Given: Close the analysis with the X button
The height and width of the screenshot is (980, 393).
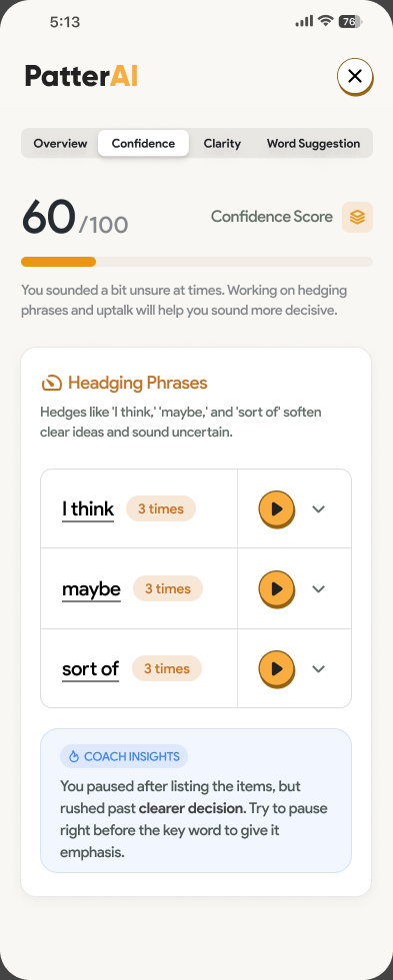Looking at the screenshot, I should (355, 77).
